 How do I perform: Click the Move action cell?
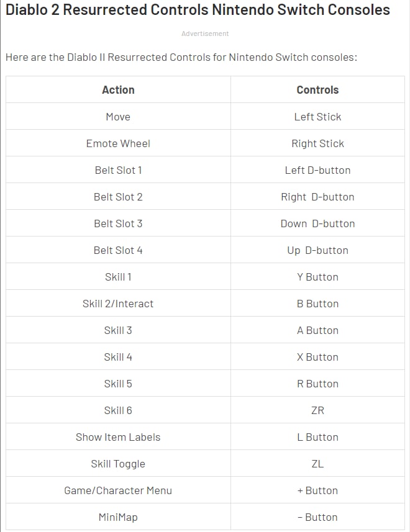(118, 116)
